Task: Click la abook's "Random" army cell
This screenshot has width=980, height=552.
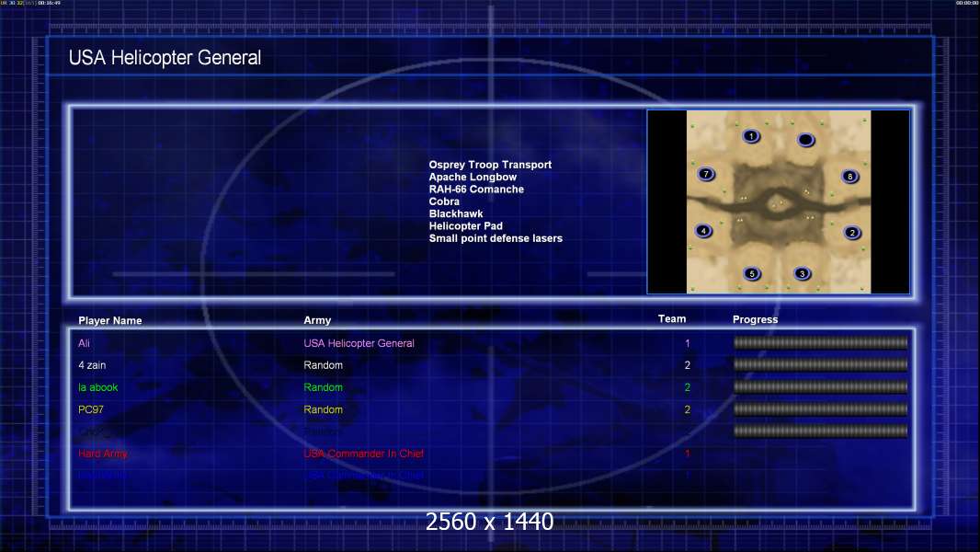Action: [323, 387]
